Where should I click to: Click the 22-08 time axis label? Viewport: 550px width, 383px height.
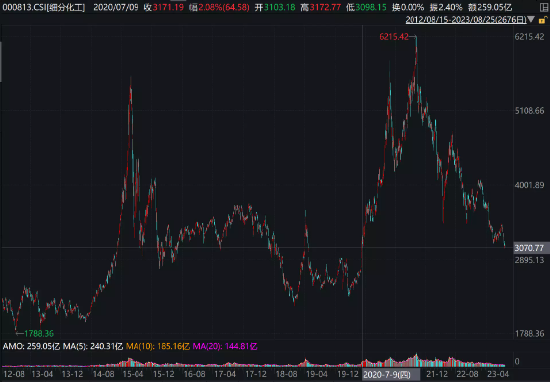tap(467, 374)
